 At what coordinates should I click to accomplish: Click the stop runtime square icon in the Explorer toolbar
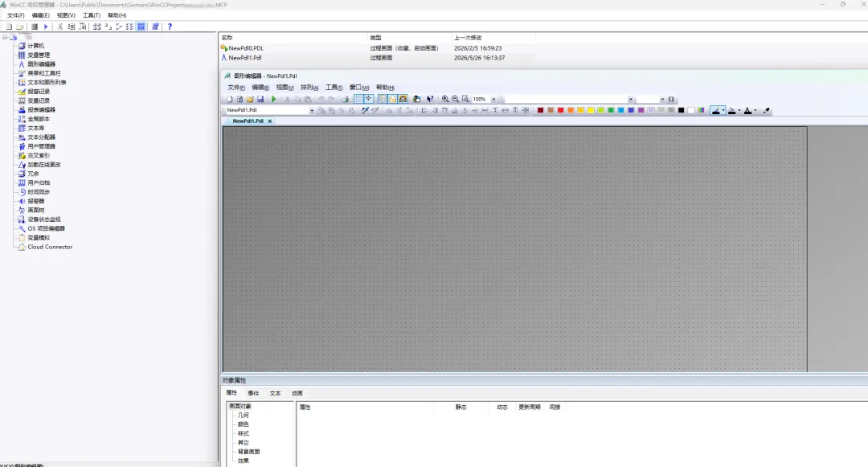35,27
